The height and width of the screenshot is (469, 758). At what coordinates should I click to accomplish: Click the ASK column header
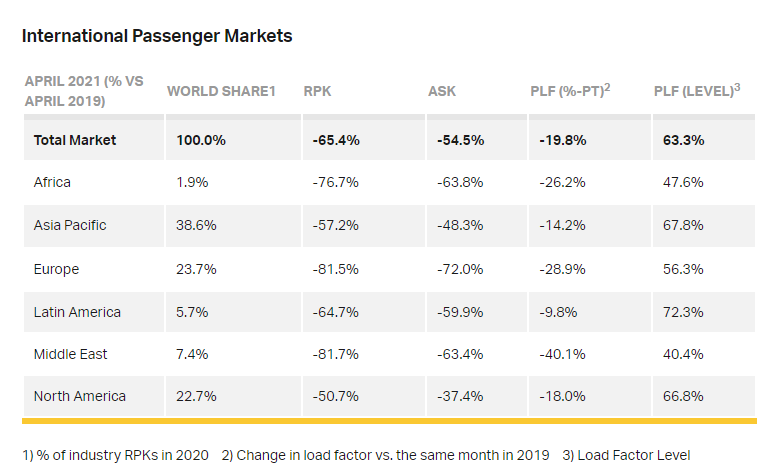(442, 91)
